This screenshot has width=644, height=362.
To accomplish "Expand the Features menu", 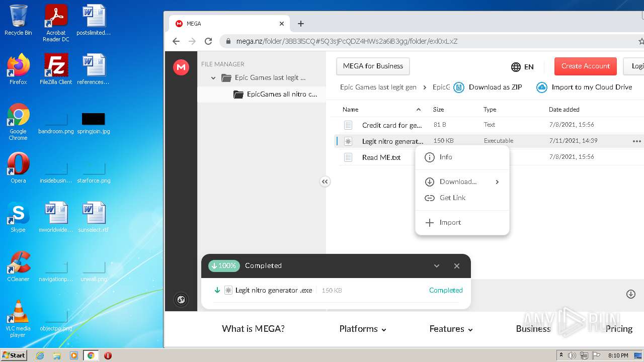I will pos(451,329).
